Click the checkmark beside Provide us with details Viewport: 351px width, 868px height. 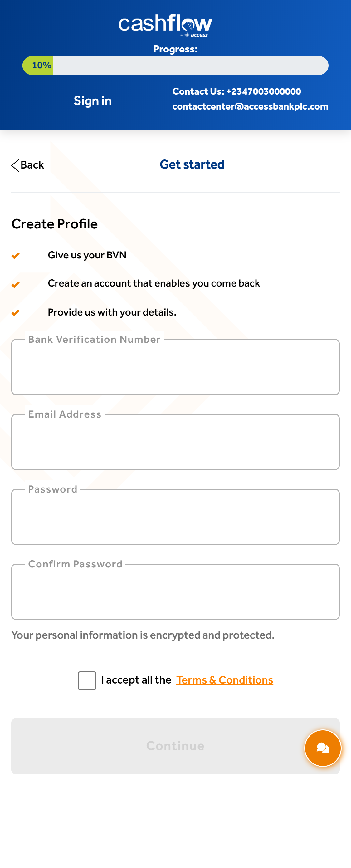coord(16,312)
